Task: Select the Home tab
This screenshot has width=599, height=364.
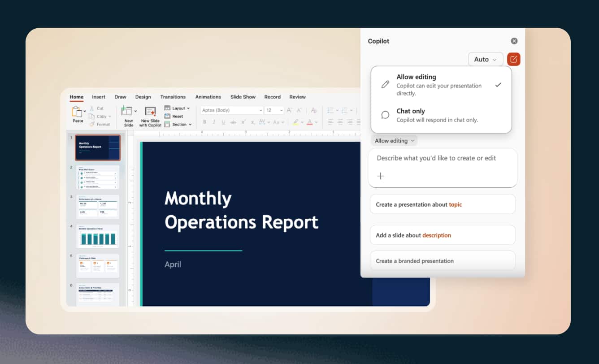Action: [x=77, y=97]
